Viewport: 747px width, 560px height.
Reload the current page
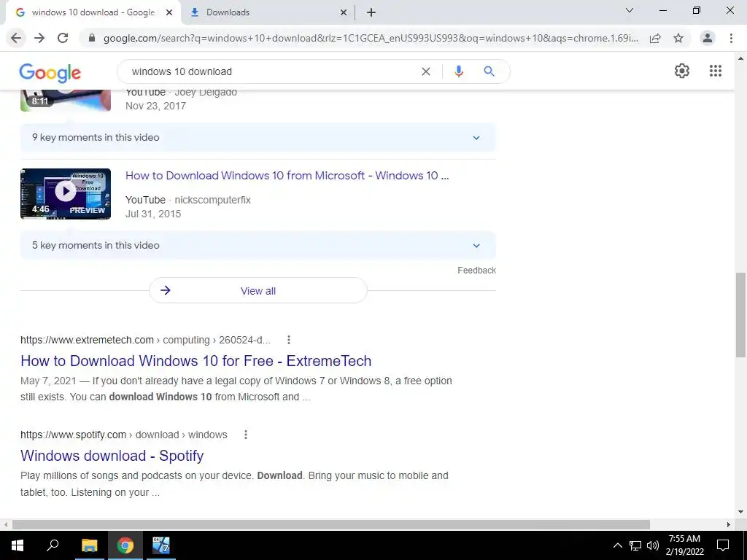pos(63,38)
